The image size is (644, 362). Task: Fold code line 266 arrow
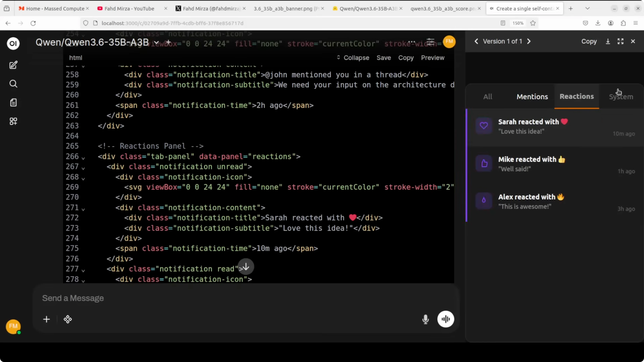pyautogui.click(x=83, y=158)
